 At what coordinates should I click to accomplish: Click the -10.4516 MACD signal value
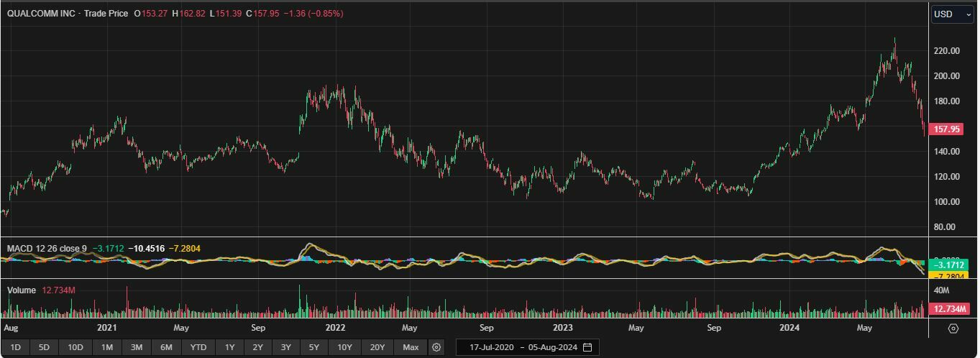pyautogui.click(x=147, y=249)
